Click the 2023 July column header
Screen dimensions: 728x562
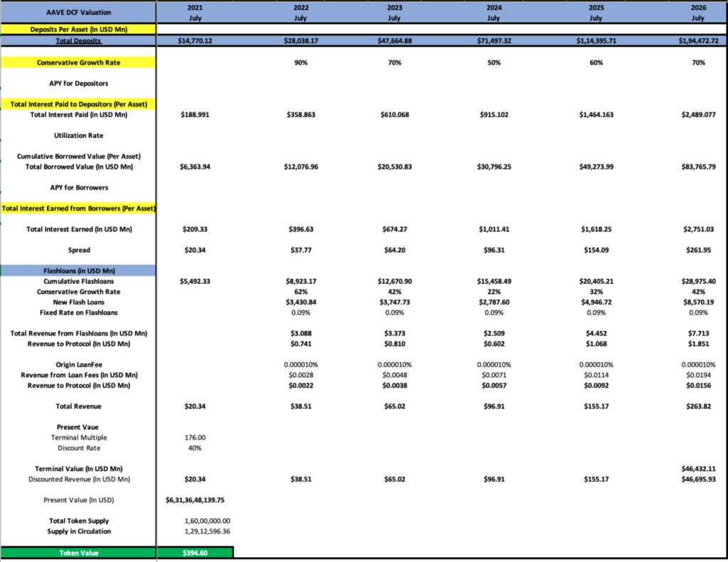coord(395,13)
